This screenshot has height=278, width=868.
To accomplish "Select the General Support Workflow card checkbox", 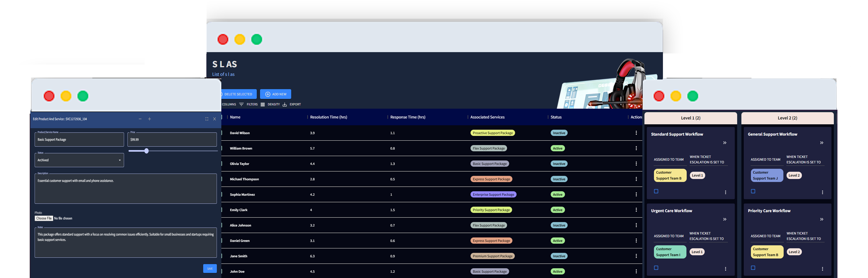I will (753, 191).
